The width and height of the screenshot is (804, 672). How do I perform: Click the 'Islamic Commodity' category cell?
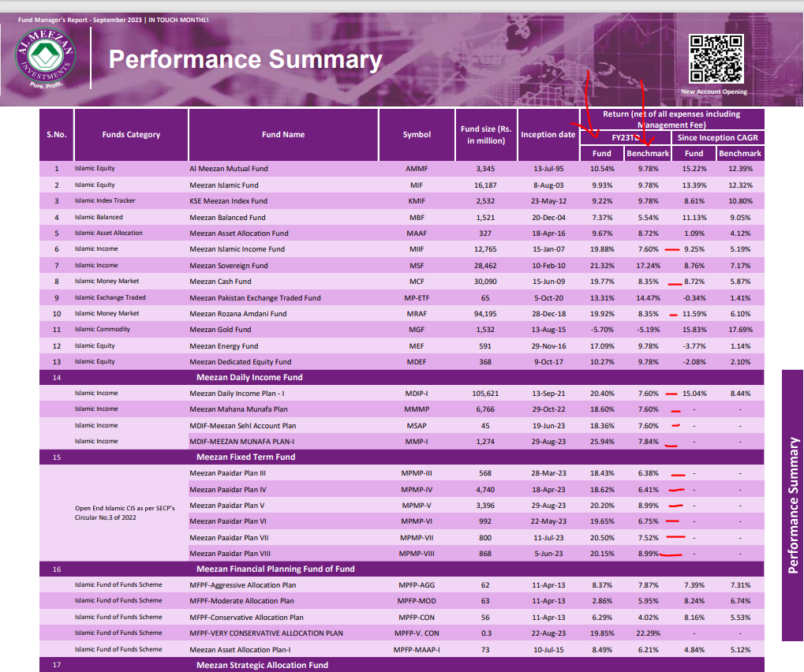point(103,329)
